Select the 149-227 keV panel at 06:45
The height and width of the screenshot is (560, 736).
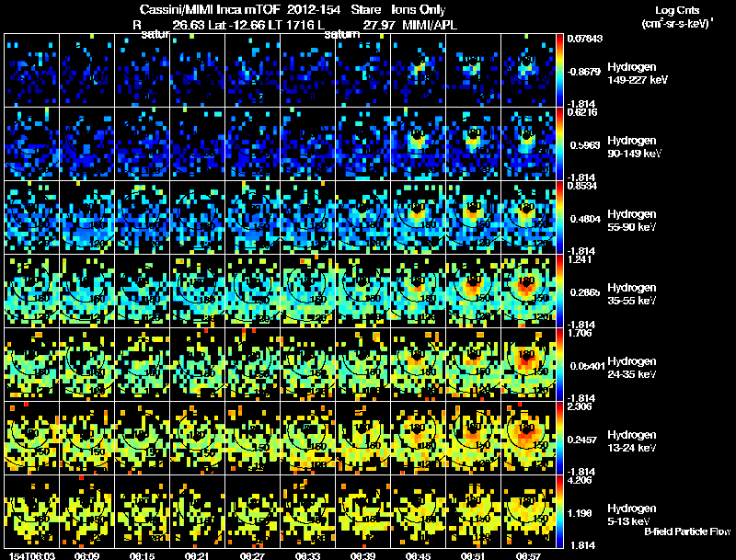419,71
